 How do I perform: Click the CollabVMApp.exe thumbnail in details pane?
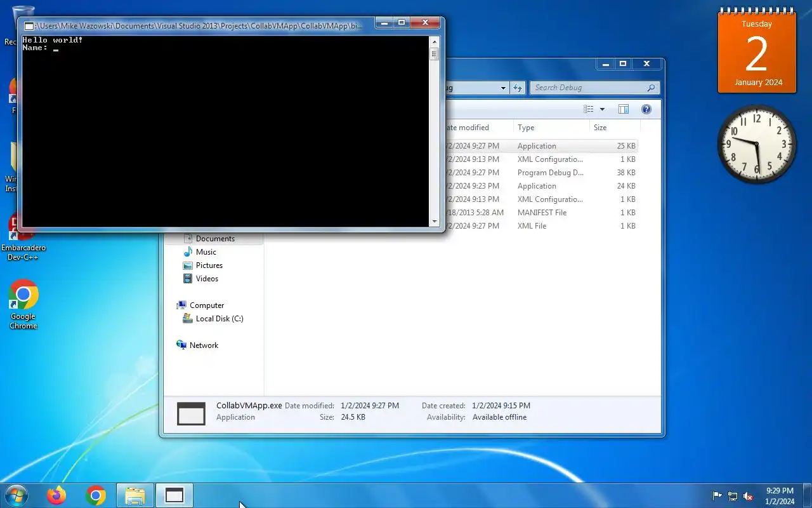pos(191,413)
